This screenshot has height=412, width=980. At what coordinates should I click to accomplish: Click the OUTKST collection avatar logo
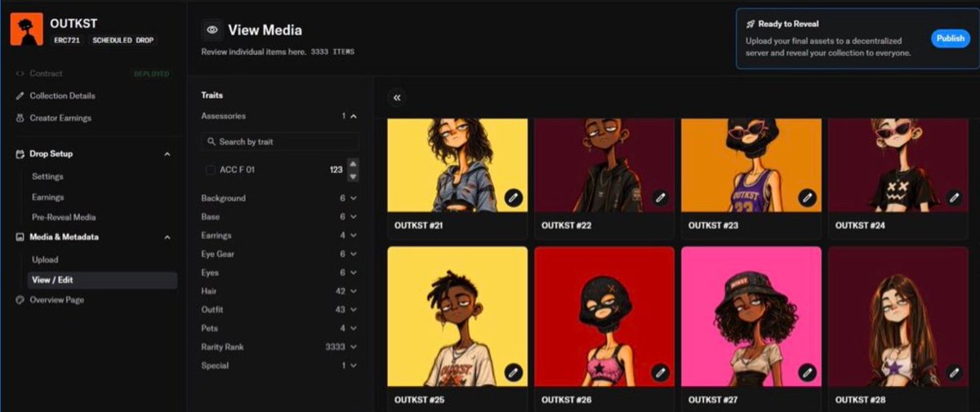26,29
